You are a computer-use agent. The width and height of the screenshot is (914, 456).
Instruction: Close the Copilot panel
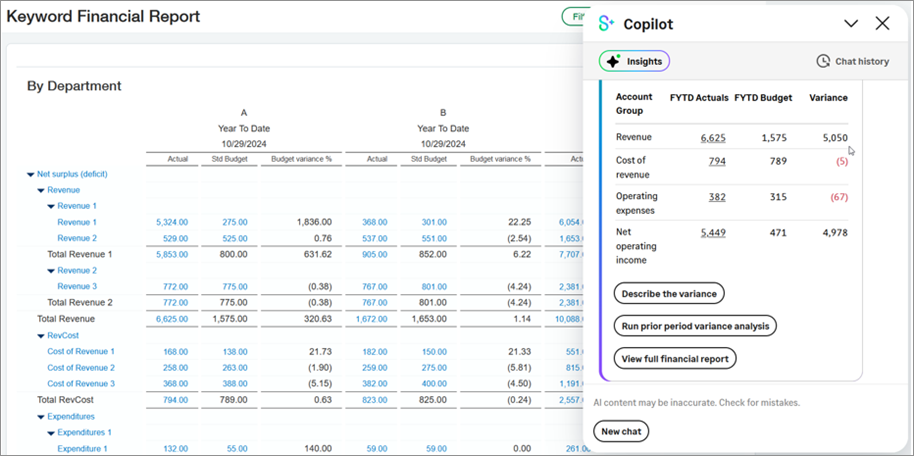(x=882, y=24)
